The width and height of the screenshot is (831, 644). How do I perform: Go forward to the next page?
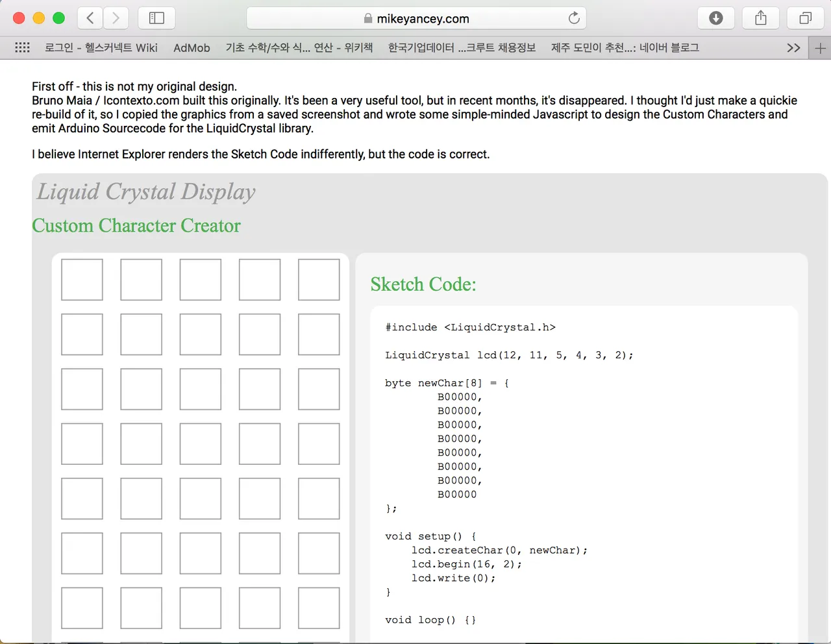tap(116, 18)
